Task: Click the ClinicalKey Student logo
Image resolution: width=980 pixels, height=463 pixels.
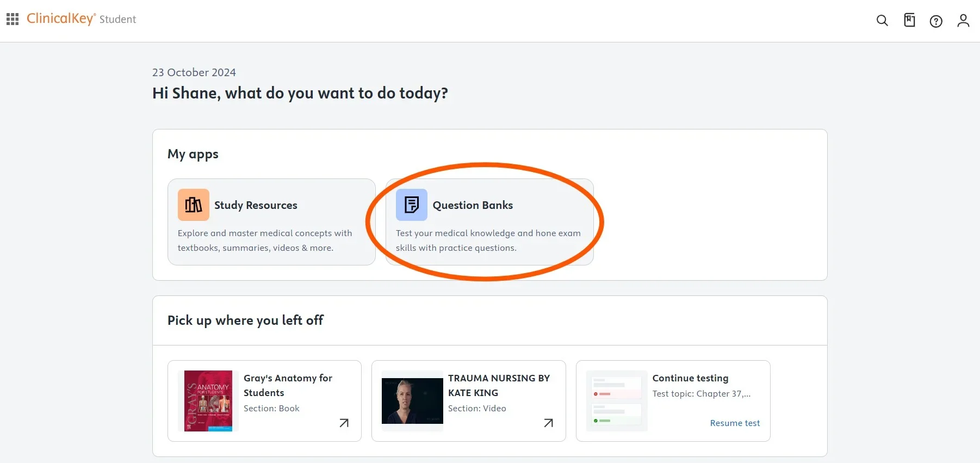Action: point(81,19)
